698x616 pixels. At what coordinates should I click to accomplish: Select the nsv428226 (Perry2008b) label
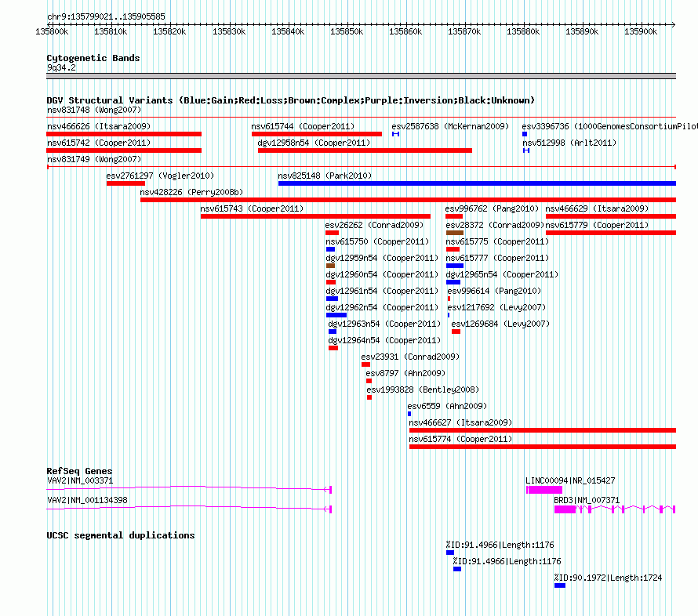(191, 192)
